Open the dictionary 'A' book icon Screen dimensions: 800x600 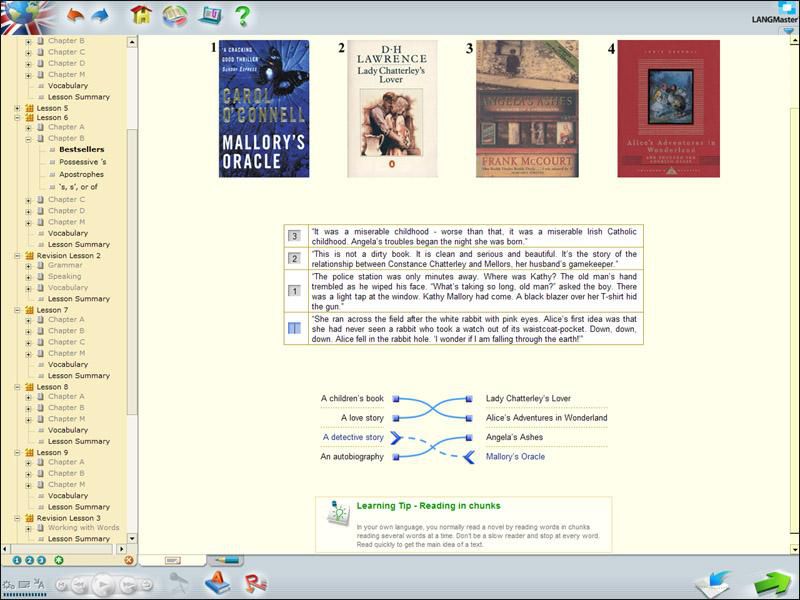pyautogui.click(x=216, y=583)
